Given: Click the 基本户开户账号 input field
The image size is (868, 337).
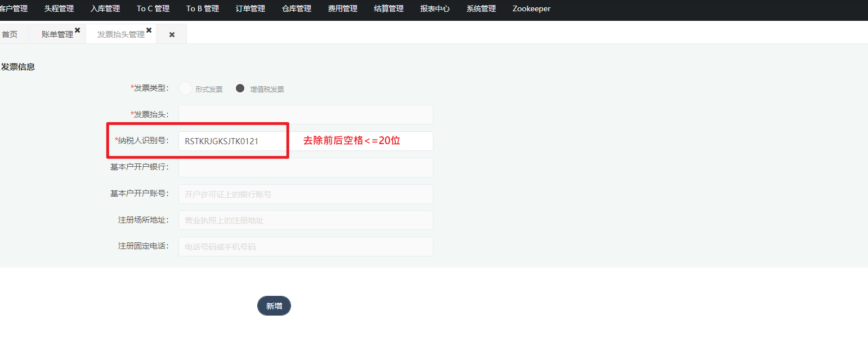Looking at the screenshot, I should (x=306, y=194).
